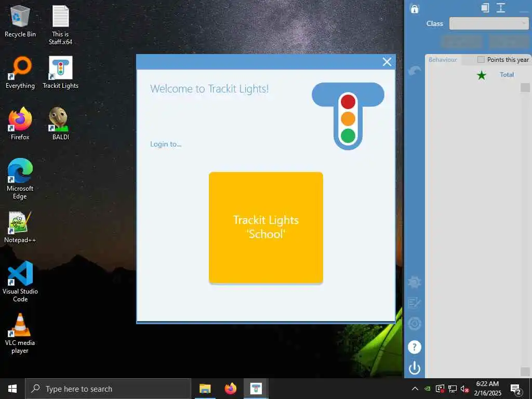Click the NVIDIA tray icon

(428, 389)
